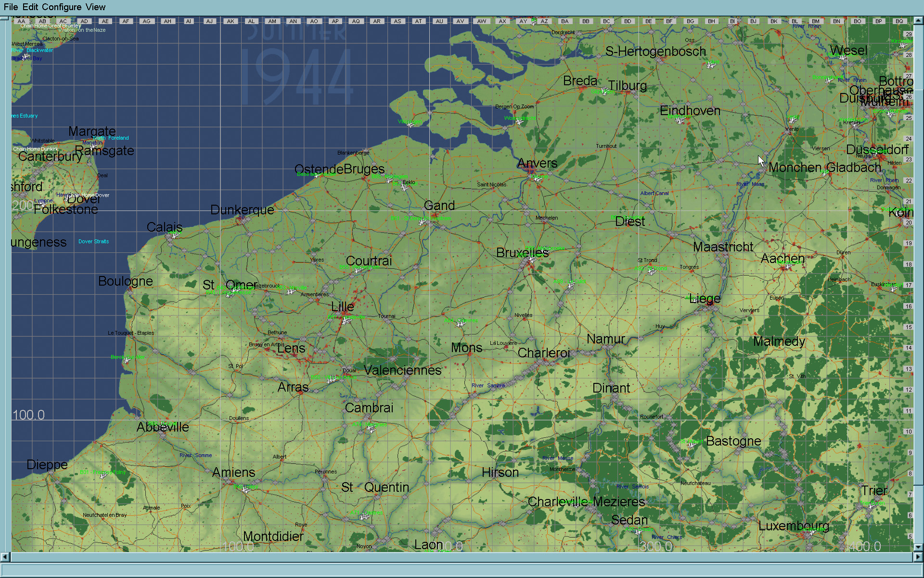Select the Woensdrecht airfield icon
The image size is (924, 578).
click(x=519, y=122)
